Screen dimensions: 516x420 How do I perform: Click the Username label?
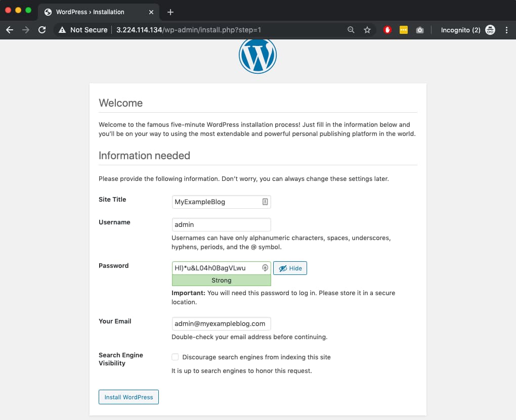coord(114,222)
